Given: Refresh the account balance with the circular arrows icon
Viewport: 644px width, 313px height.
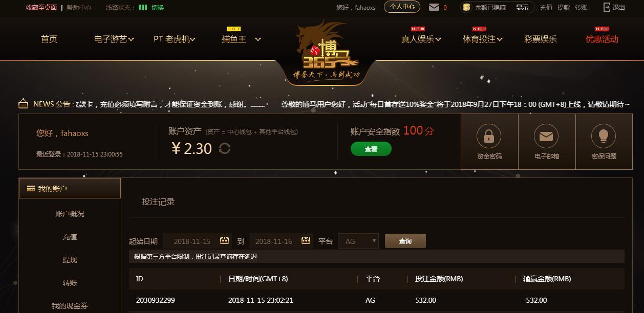Looking at the screenshot, I should (225, 148).
